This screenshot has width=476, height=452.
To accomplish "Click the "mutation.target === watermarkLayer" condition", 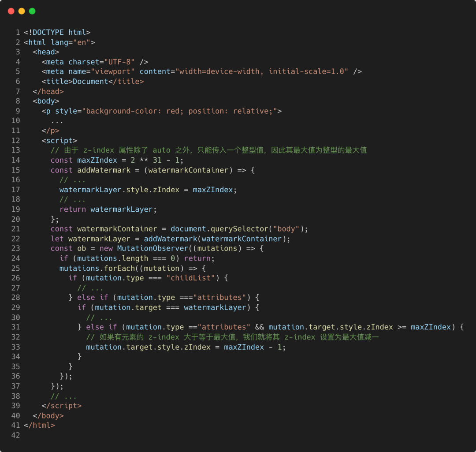I will coord(170,308).
